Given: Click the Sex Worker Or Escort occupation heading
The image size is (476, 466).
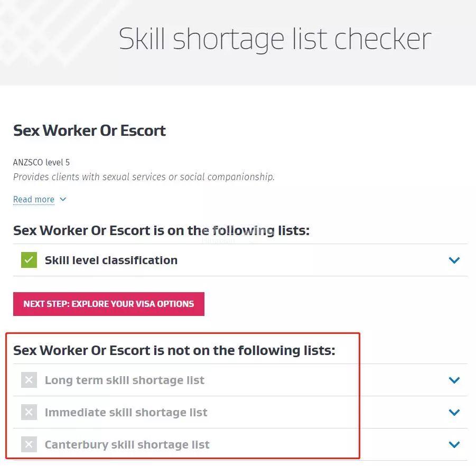Looking at the screenshot, I should coord(89,131).
